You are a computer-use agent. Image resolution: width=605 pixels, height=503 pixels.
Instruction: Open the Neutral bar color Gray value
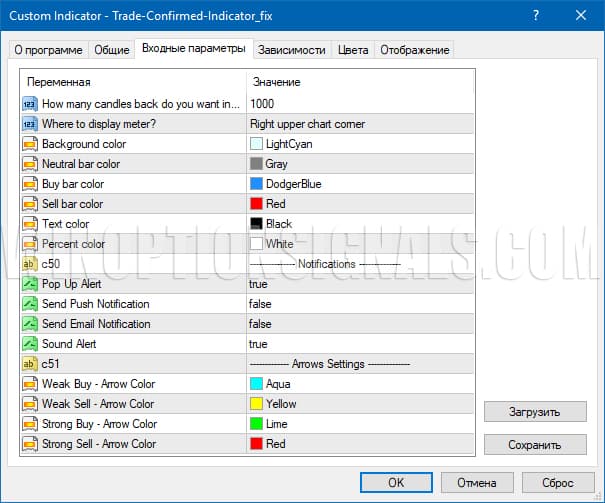pos(276,164)
